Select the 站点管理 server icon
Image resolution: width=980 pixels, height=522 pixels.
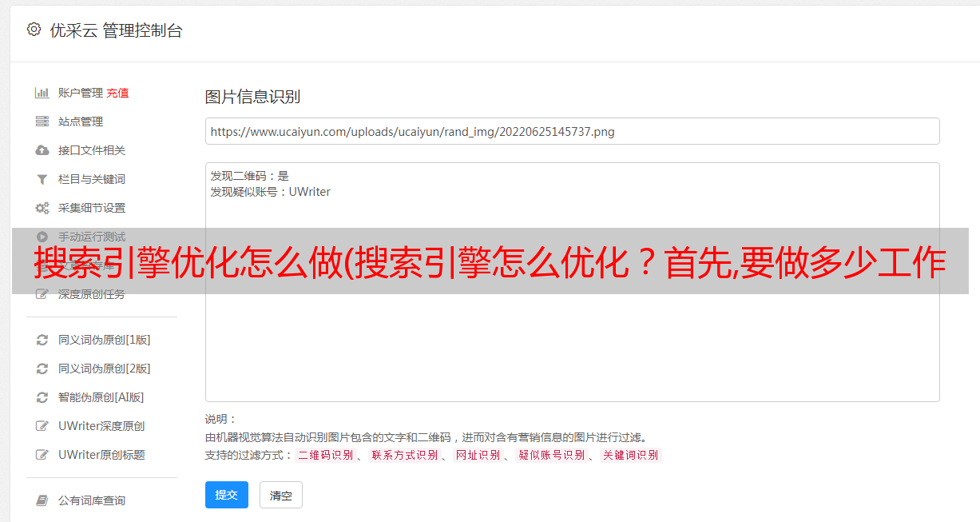tap(42, 122)
